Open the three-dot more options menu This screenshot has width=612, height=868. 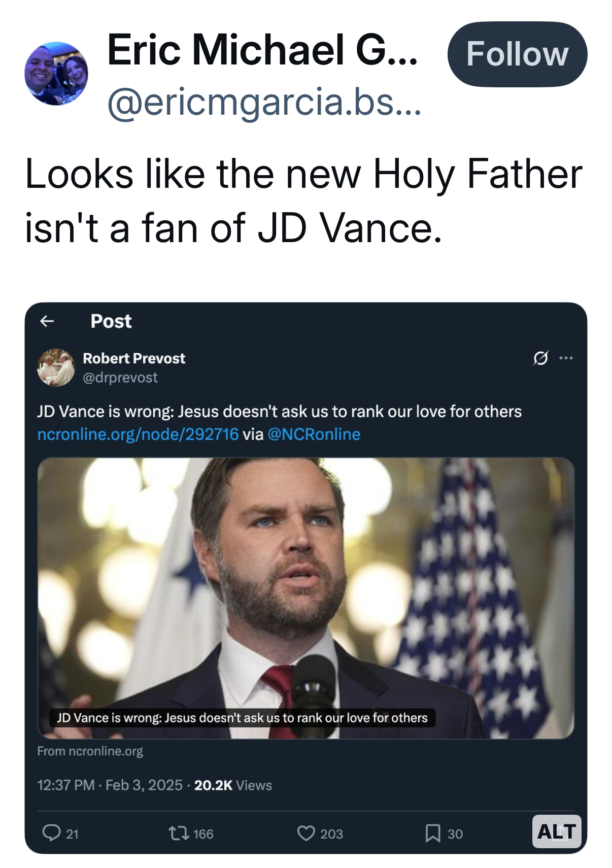tap(566, 358)
